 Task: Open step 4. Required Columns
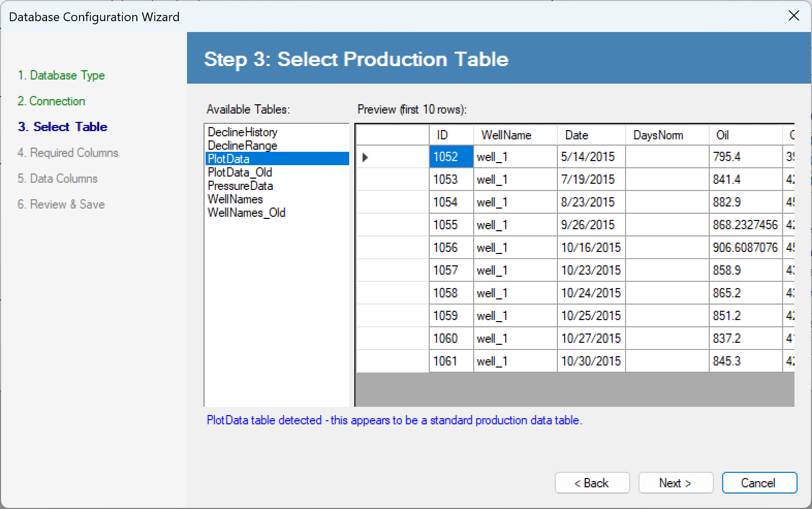68,153
